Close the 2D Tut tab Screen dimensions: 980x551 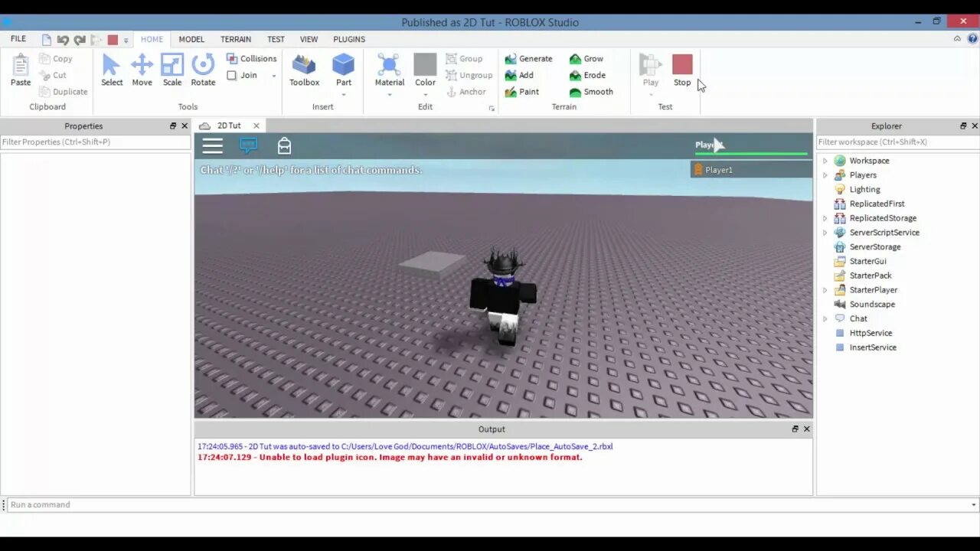click(256, 126)
